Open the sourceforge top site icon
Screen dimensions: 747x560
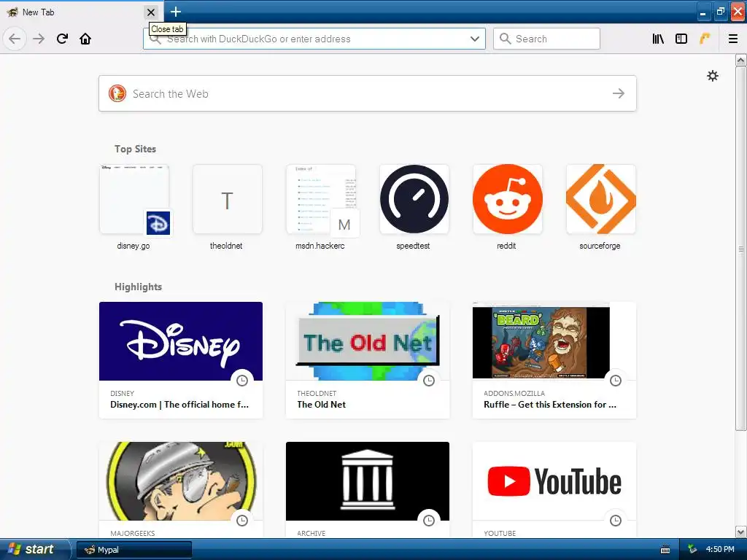[601, 199]
